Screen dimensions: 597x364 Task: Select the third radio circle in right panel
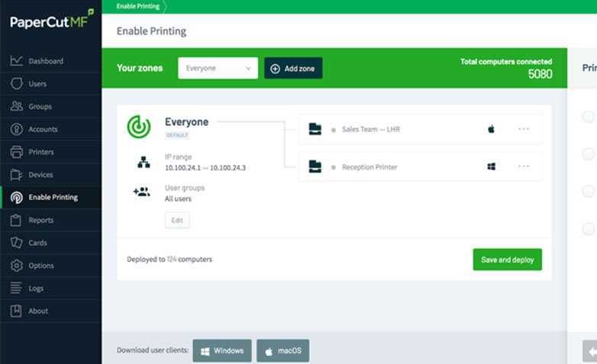tap(589, 191)
